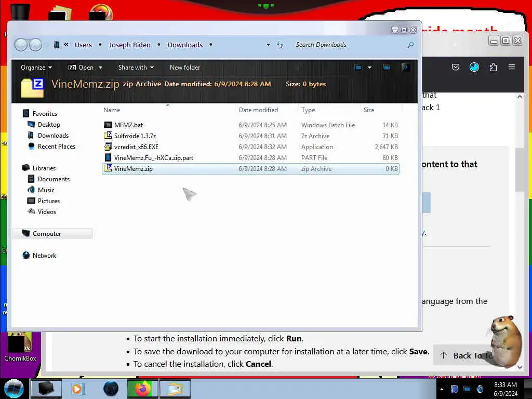
Task: Click Joseph Biden in the breadcrumb path
Action: coord(129,45)
